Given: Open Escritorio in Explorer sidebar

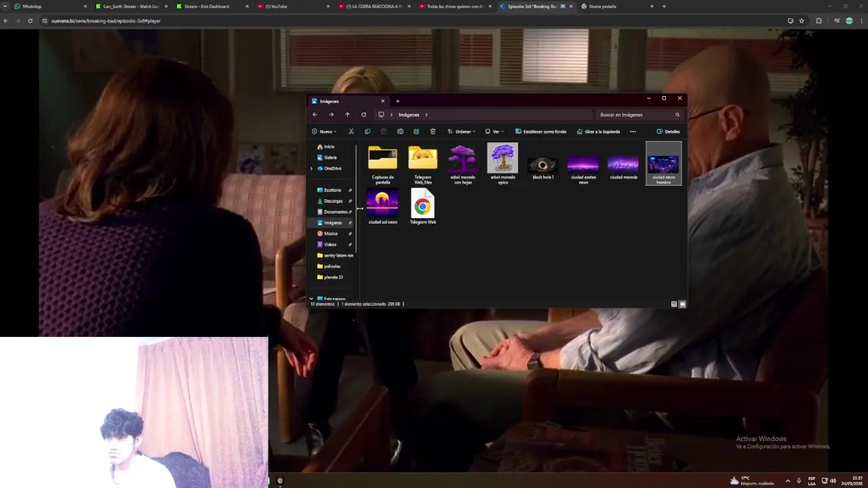Looking at the screenshot, I should pos(332,190).
